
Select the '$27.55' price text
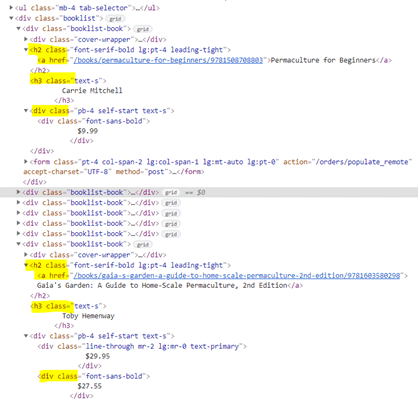coord(90,386)
